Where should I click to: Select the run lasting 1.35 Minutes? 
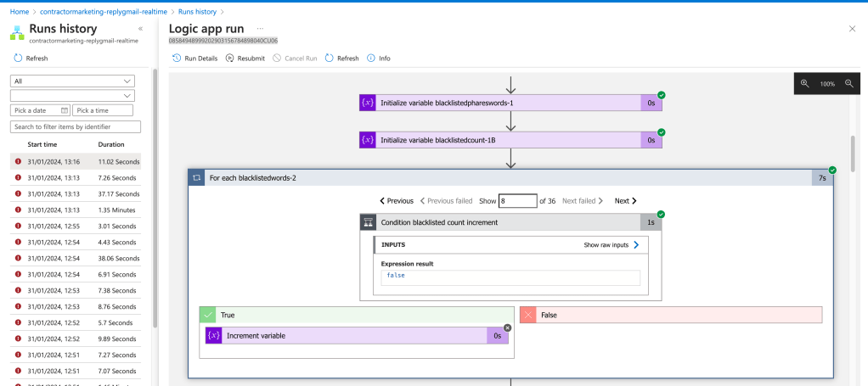[x=76, y=210]
